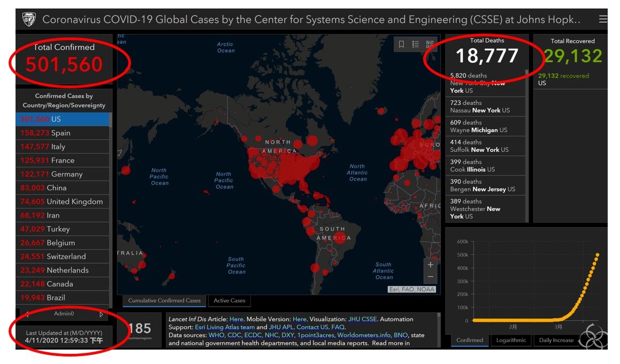620x364 pixels.
Task: Select the Logarithmic chart tab
Action: [x=511, y=340]
